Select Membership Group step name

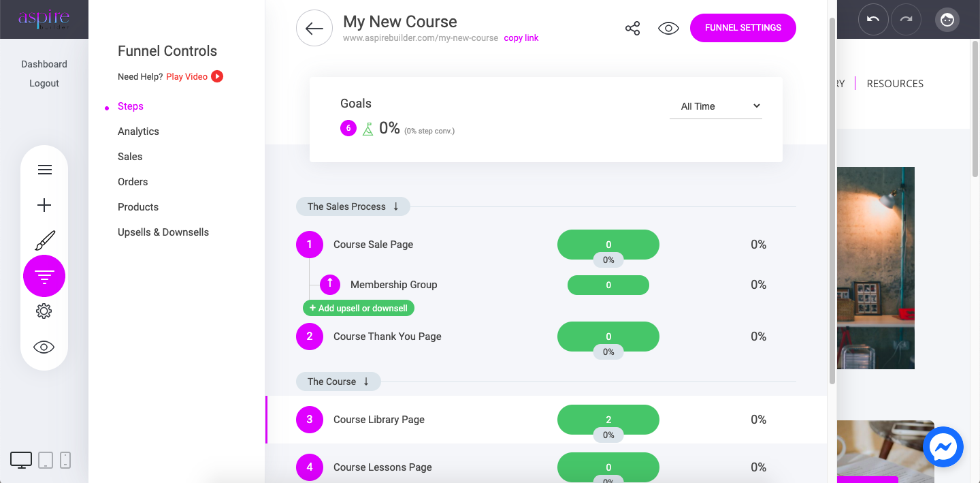[x=393, y=285]
